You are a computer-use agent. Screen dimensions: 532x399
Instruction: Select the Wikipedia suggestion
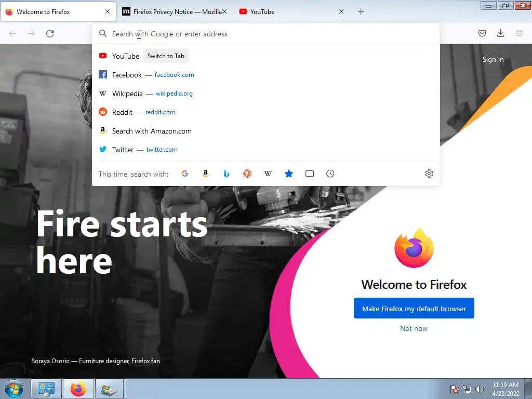tap(265, 94)
